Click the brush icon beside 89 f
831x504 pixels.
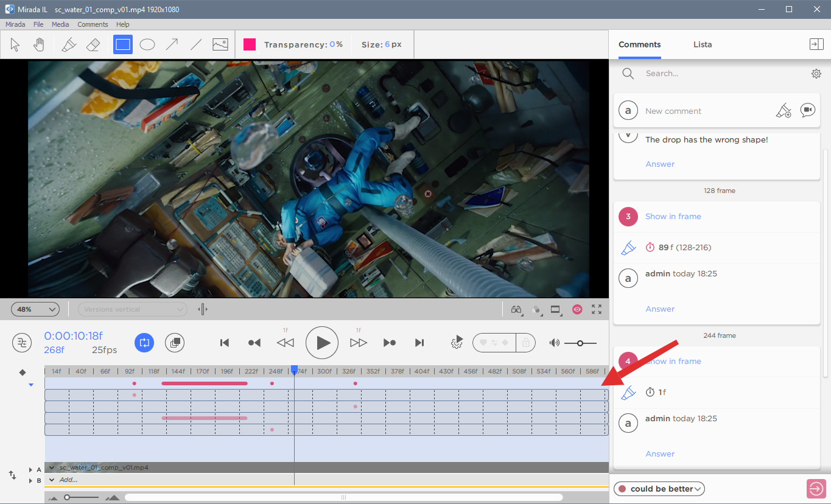click(628, 248)
